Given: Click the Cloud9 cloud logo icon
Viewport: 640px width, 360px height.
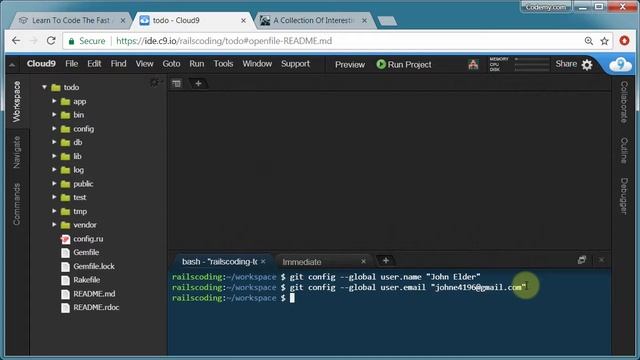Looking at the screenshot, I should [620, 64].
